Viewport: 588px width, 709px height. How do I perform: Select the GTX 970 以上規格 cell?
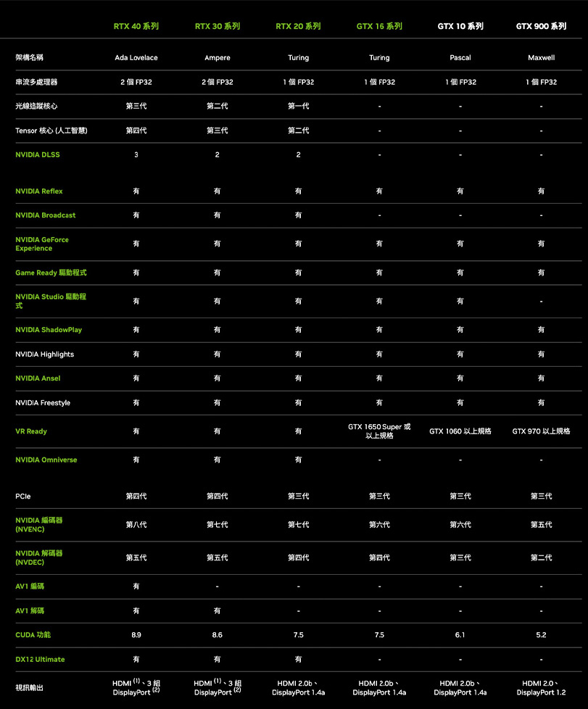[x=541, y=431]
